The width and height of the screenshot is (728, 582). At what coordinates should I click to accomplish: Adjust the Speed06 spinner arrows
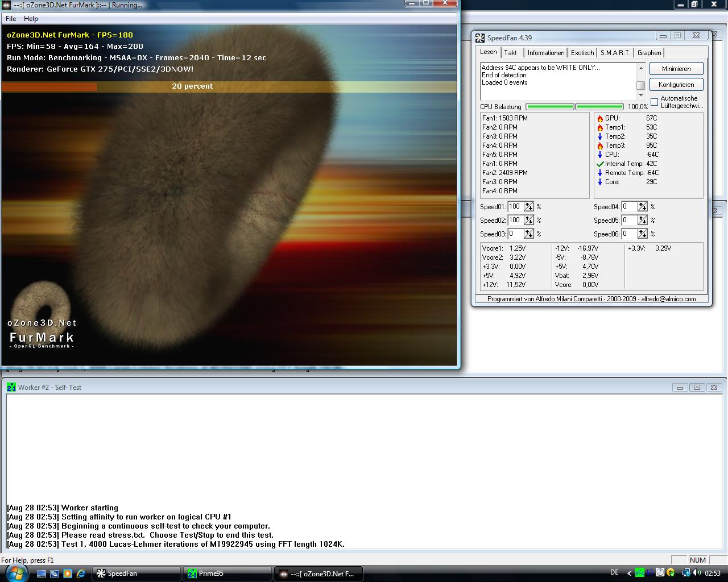click(x=643, y=234)
